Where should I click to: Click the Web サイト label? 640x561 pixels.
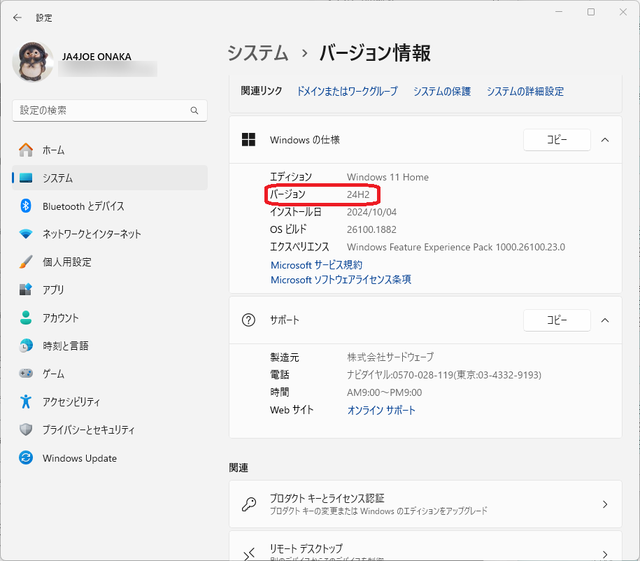click(x=291, y=410)
